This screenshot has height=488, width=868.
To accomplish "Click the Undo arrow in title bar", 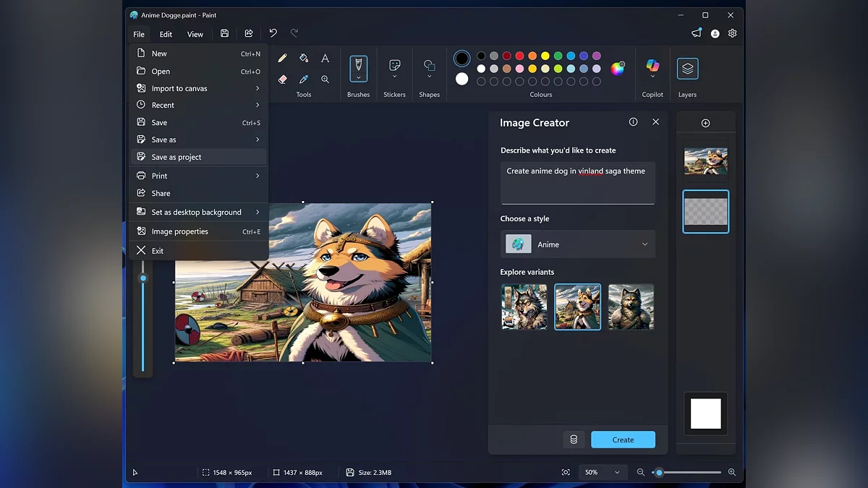I will click(x=273, y=33).
